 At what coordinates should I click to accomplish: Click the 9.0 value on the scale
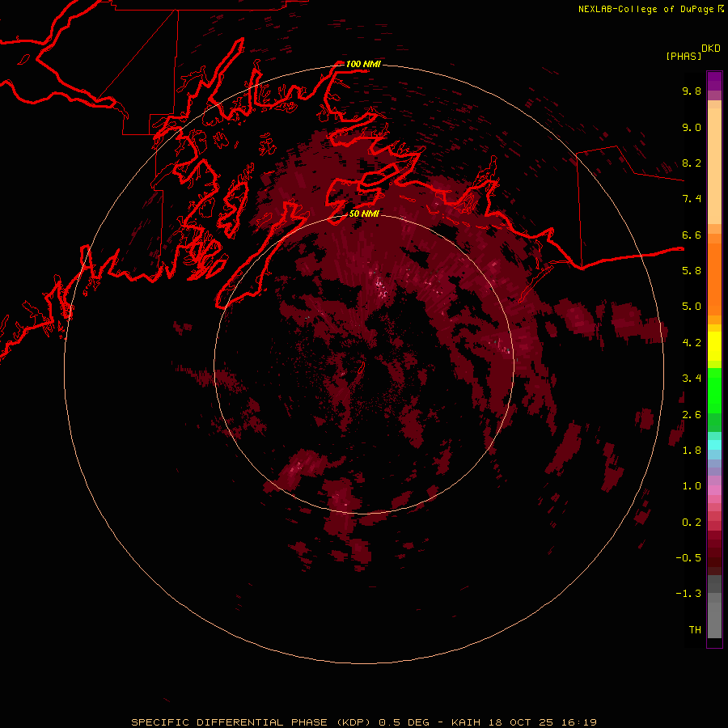[692, 127]
